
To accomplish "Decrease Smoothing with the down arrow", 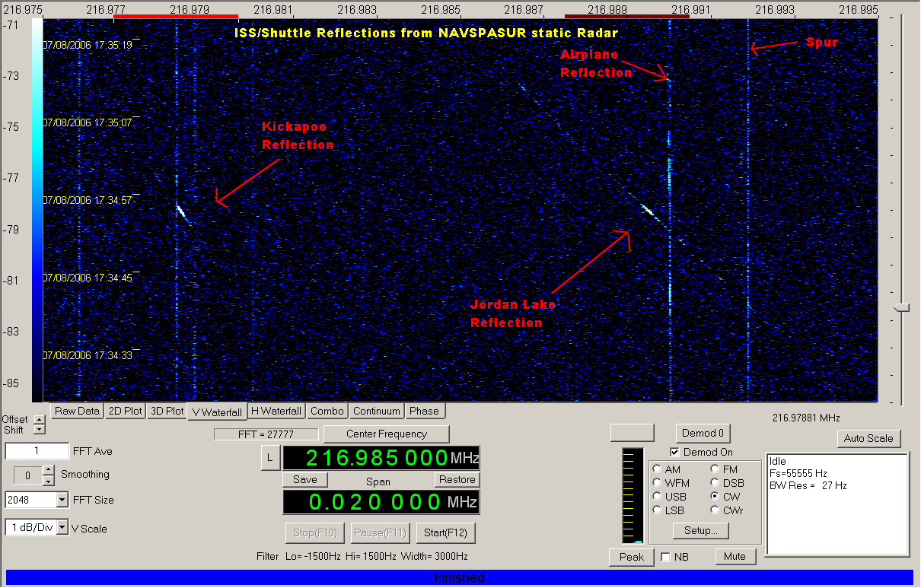I will coord(48,479).
